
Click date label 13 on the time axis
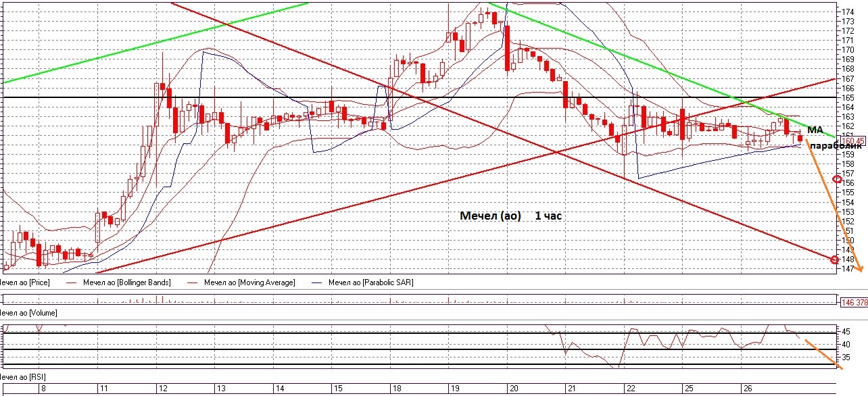coord(221,389)
